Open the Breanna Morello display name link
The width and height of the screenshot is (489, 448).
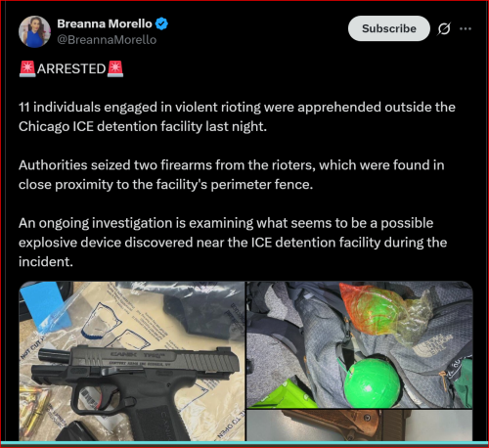105,23
